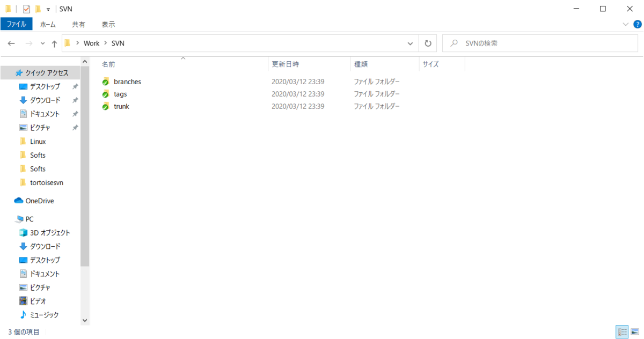Viewport: 644px width, 339px height.
Task: Open the tortoisesvn folder from the sidebar
Action: click(47, 182)
